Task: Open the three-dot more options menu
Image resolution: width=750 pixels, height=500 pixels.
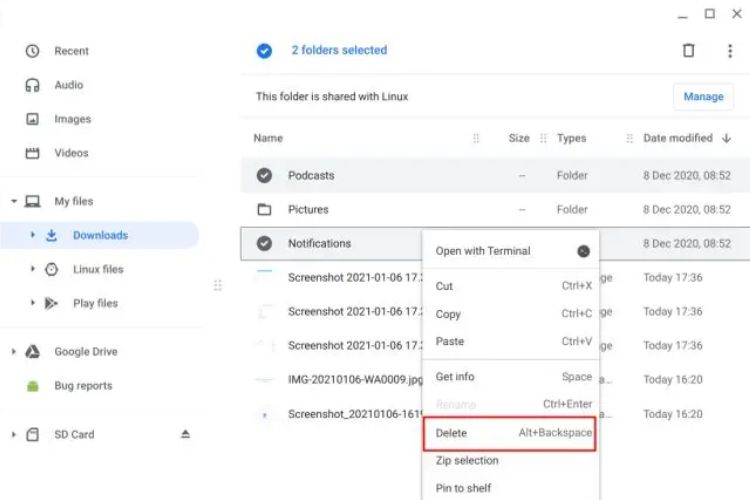Action: (x=730, y=51)
